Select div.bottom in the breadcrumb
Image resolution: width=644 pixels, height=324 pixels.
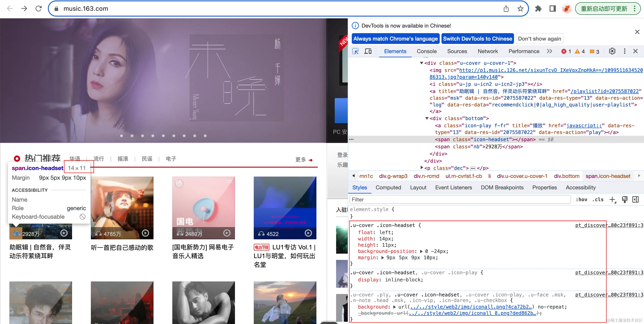pyautogui.click(x=566, y=176)
